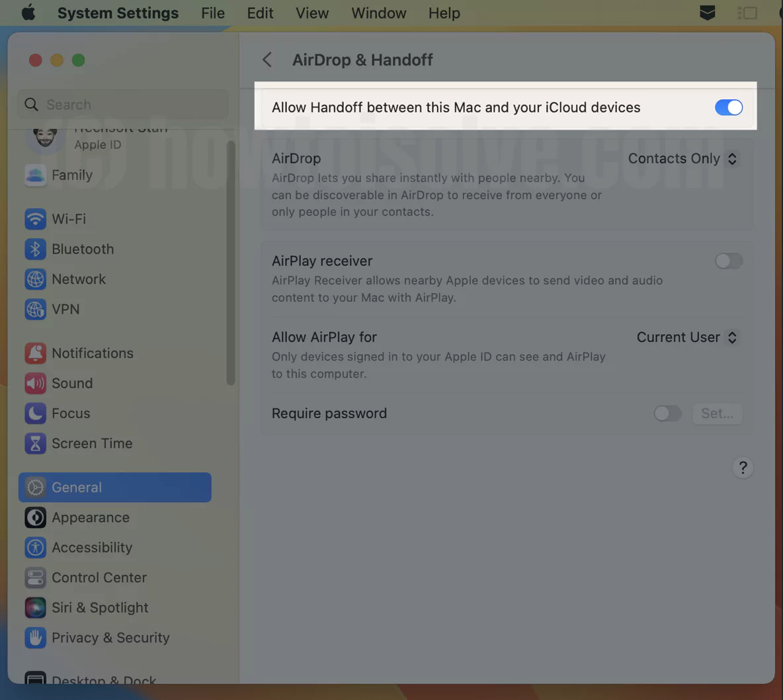Click the AirDrop & Handoff title
783x700 pixels.
(362, 60)
